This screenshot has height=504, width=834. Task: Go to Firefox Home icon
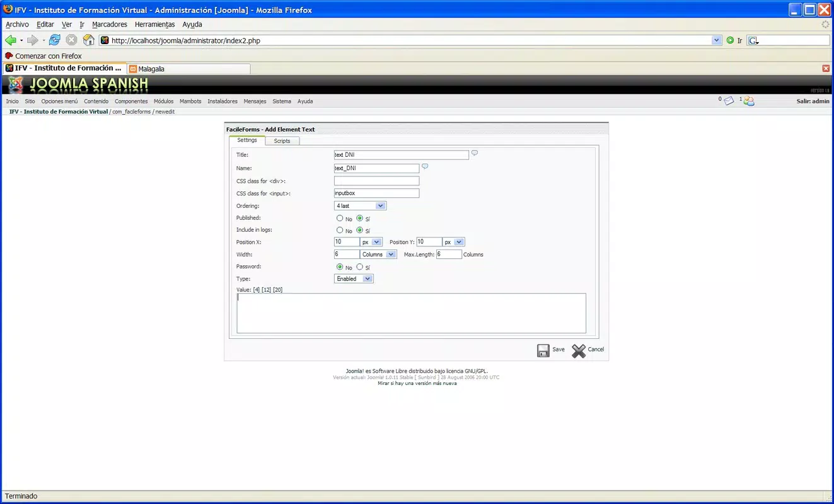[x=89, y=40]
